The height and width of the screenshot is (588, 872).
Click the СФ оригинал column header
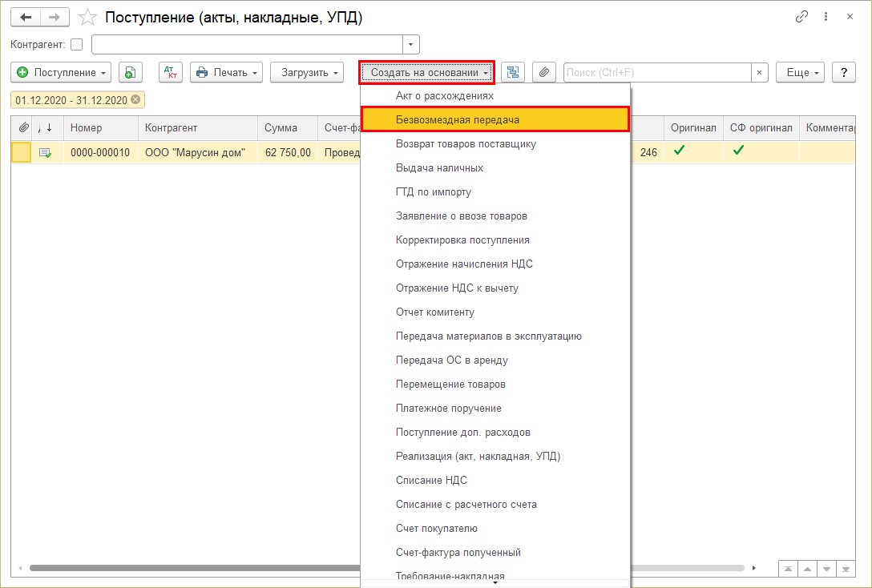[x=761, y=128]
